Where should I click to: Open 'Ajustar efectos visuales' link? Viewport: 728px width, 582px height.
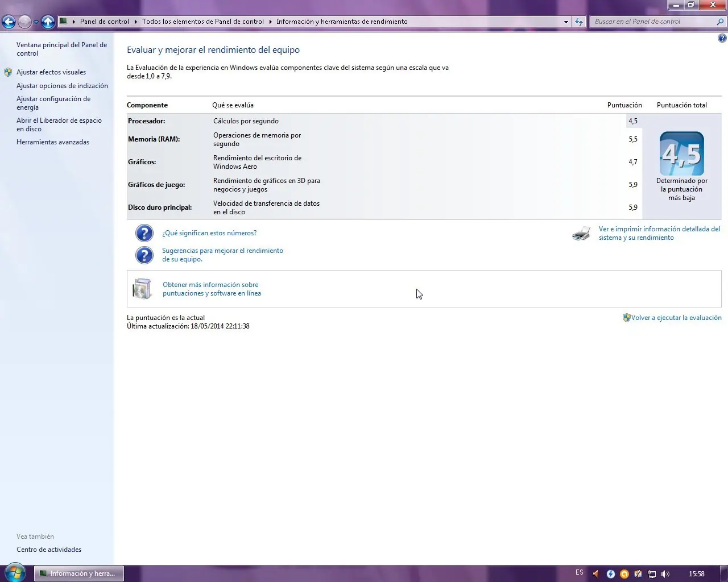pyautogui.click(x=51, y=72)
